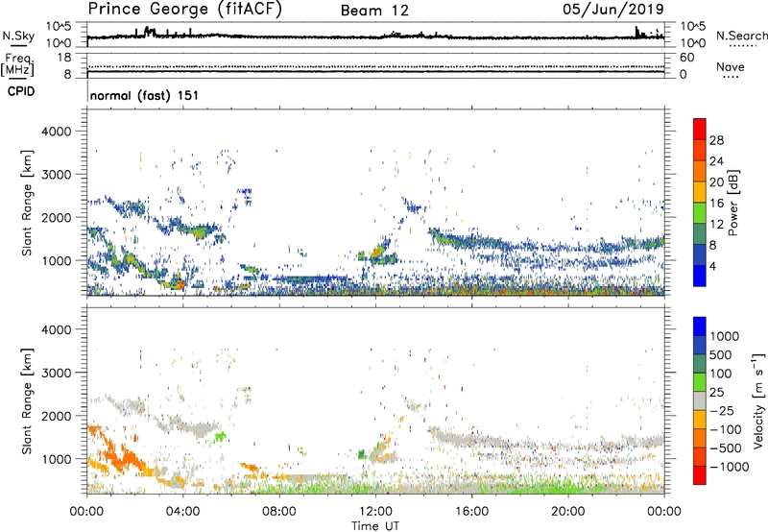
Task: Select the 'Nave' legend label
Action: pyautogui.click(x=731, y=66)
